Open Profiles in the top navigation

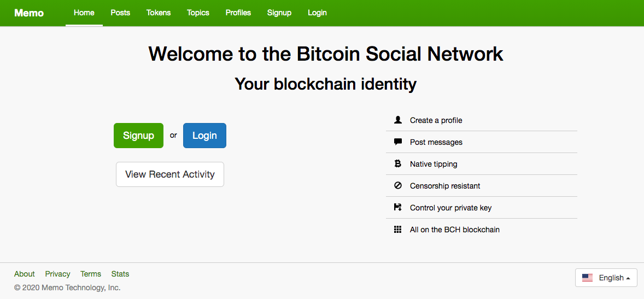[238, 13]
